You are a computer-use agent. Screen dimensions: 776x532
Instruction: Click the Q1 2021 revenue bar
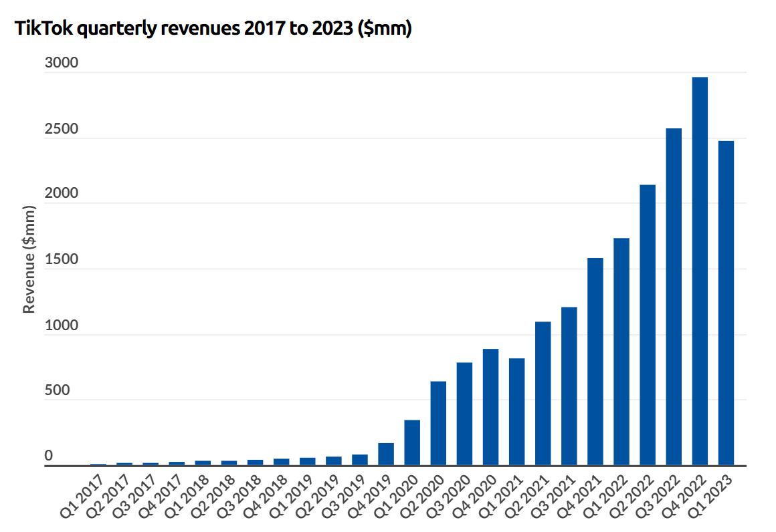(516, 412)
